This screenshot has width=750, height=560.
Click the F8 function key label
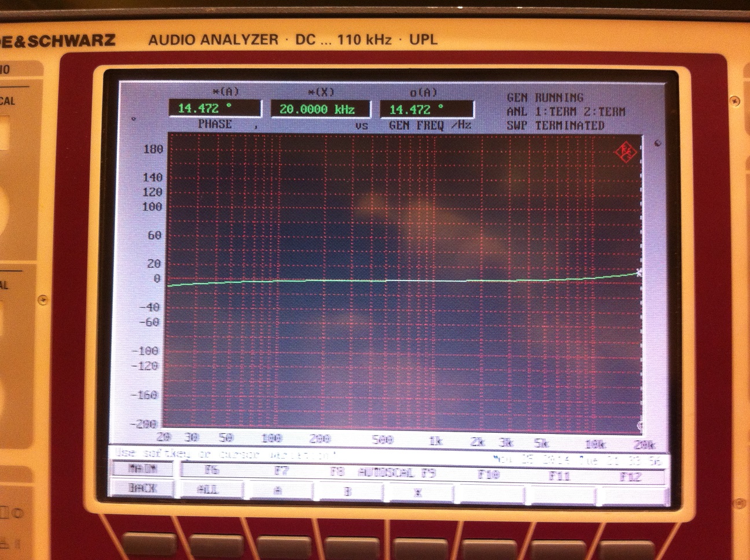click(337, 471)
